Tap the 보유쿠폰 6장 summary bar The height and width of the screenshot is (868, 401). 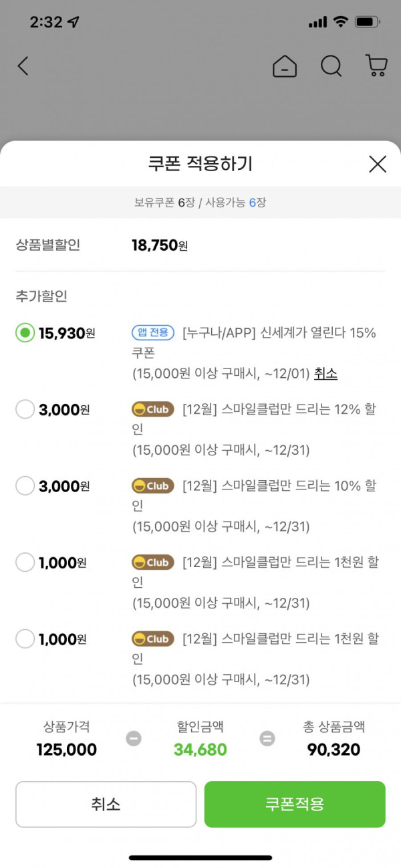coord(200,202)
